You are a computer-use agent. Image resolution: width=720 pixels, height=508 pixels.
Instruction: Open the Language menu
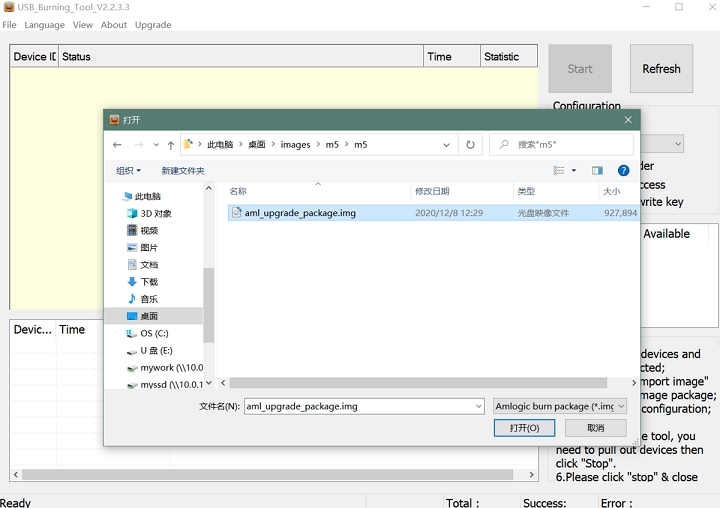44,25
